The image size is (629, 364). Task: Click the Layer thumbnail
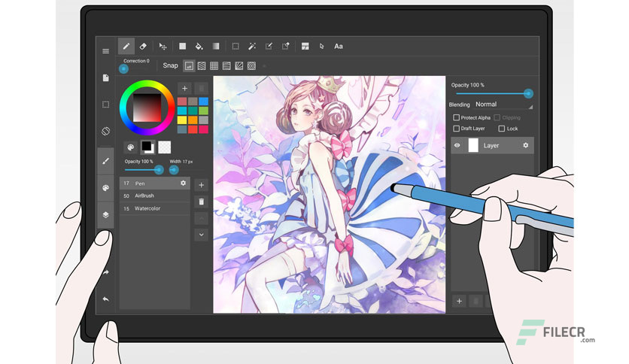tap(473, 145)
